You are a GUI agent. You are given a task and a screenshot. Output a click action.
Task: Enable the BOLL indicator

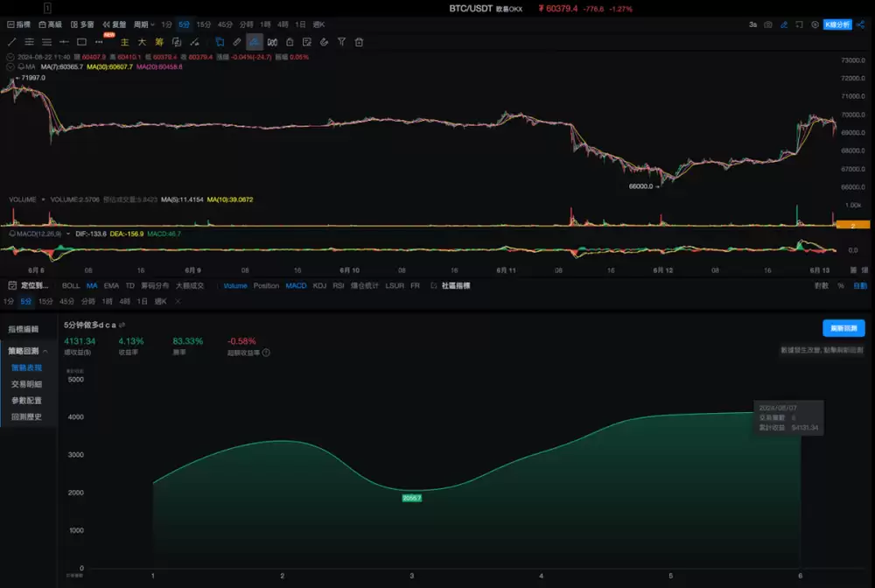[x=71, y=285]
